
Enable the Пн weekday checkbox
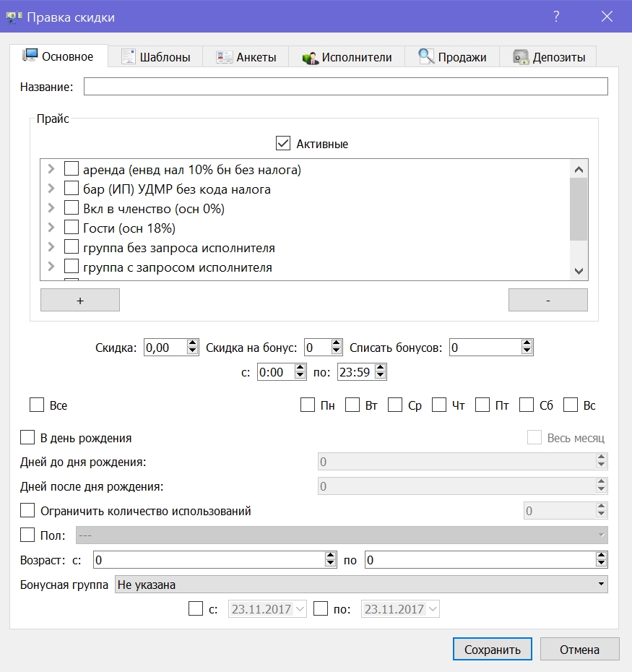[308, 405]
